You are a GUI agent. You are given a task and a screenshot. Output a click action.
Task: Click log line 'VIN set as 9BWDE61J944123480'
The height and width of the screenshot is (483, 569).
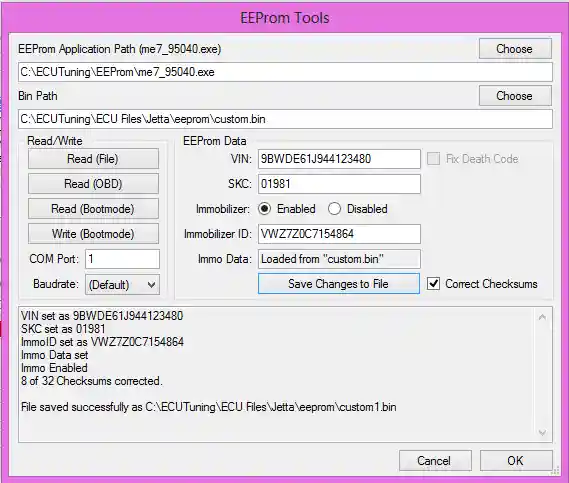click(x=102, y=316)
